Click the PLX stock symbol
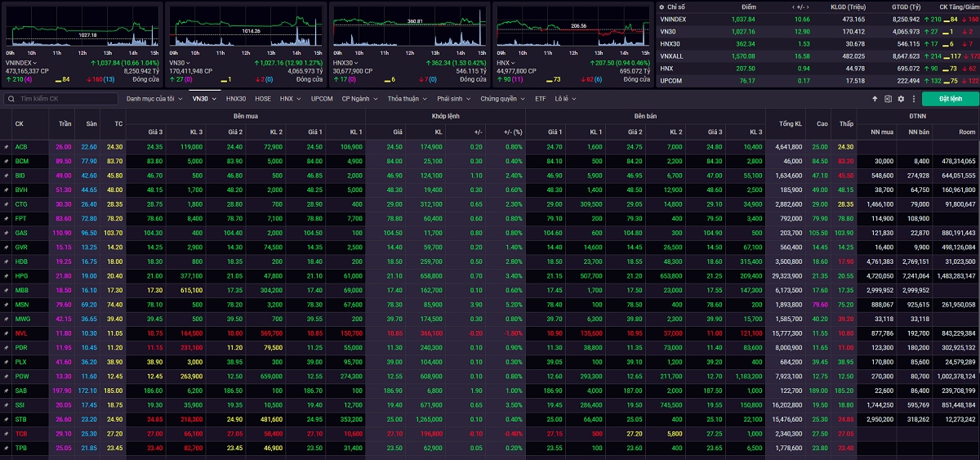980x460 pixels. tap(21, 362)
